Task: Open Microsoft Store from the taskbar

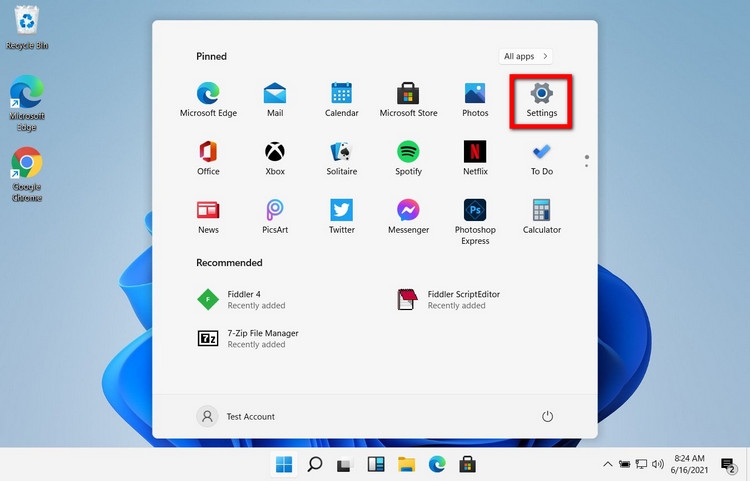Action: [x=467, y=464]
